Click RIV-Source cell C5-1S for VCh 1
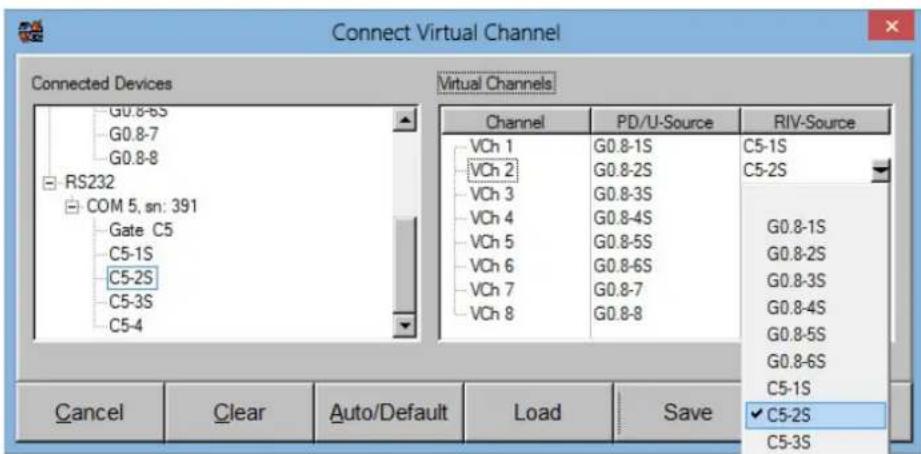Viewport: 921px width, 454px height. (x=765, y=146)
